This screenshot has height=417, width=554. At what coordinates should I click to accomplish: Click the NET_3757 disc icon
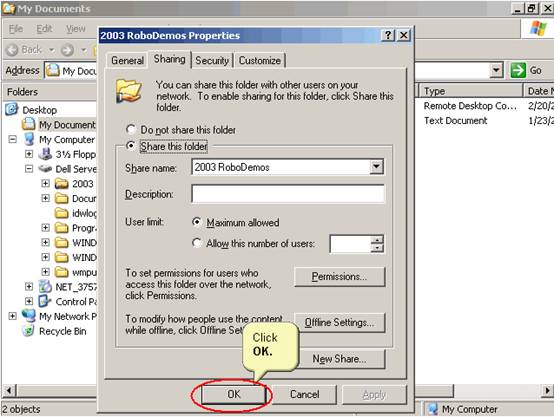[45, 287]
